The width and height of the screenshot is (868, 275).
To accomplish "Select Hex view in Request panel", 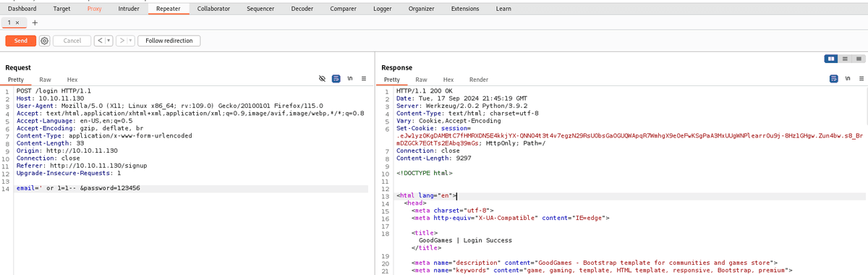I will (72, 80).
